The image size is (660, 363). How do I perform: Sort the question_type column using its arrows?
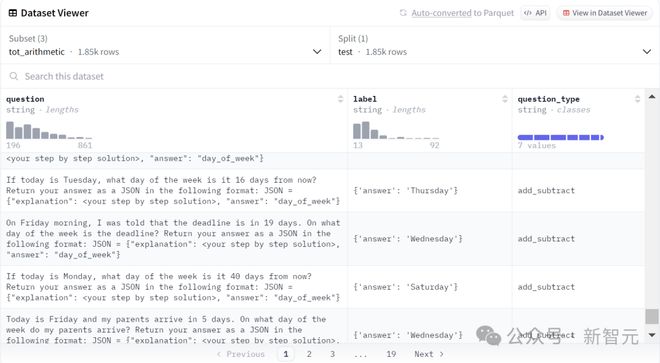pyautogui.click(x=637, y=99)
